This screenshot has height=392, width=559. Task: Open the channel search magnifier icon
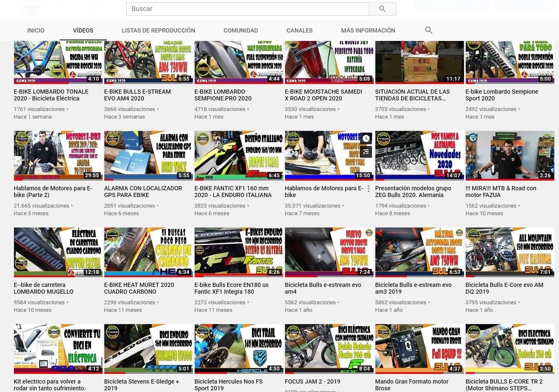[429, 30]
